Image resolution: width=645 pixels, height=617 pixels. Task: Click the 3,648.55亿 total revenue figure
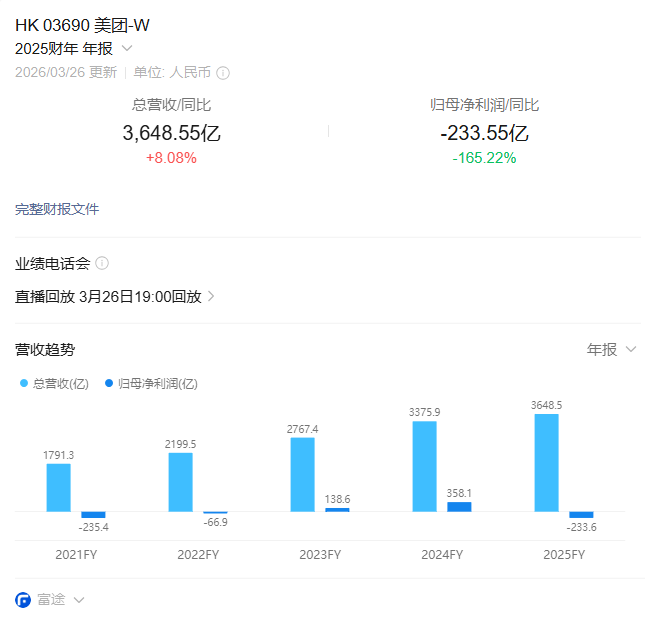click(x=171, y=132)
